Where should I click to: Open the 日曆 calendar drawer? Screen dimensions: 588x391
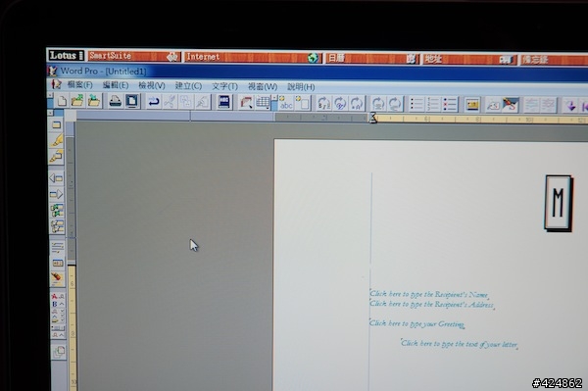click(x=372, y=59)
